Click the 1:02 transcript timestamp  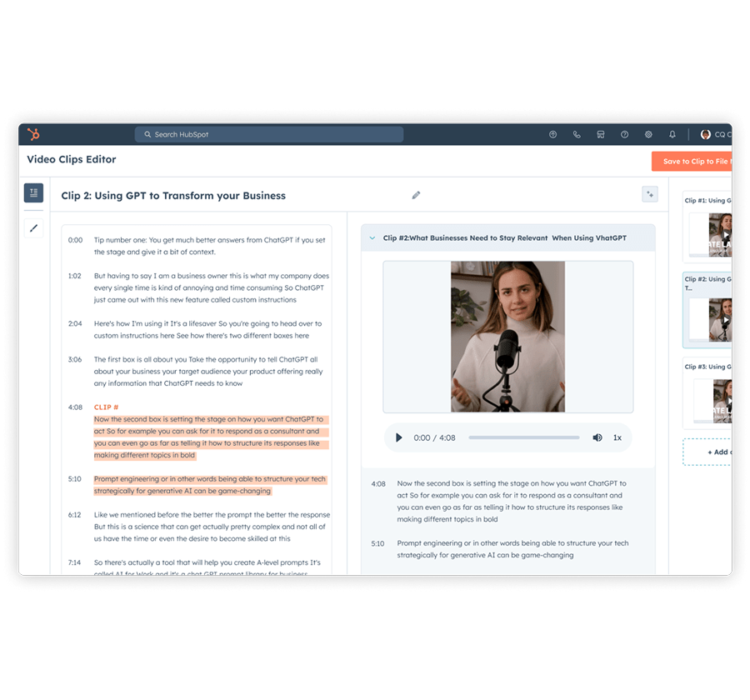pos(75,276)
